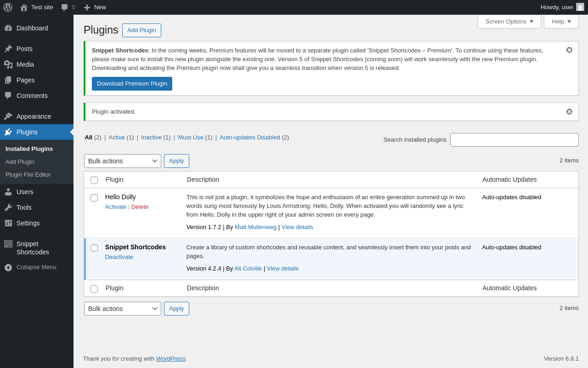The width and height of the screenshot is (588, 368).
Task: Check the Snippet Shortcodes plugin checkbox
Action: [x=94, y=248]
